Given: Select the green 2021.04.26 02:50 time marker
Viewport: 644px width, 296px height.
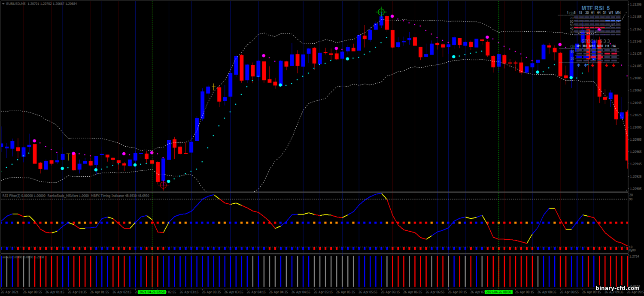Looking at the screenshot, I should (x=152, y=292).
